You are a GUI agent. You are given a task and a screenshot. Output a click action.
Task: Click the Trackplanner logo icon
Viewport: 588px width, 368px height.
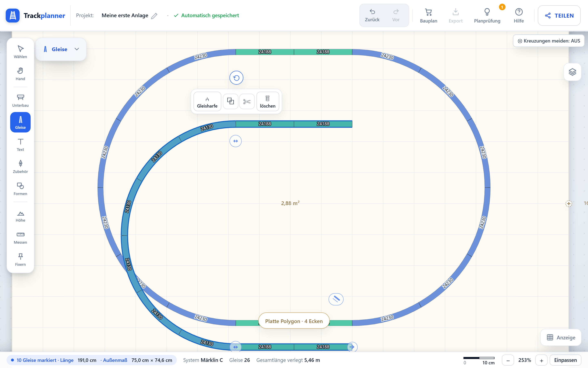[13, 16]
